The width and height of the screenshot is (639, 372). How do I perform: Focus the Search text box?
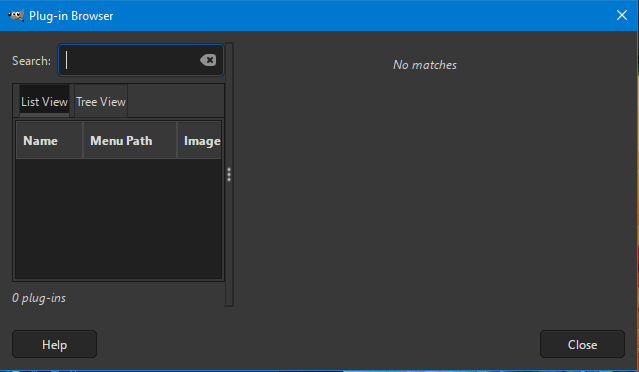coord(141,60)
